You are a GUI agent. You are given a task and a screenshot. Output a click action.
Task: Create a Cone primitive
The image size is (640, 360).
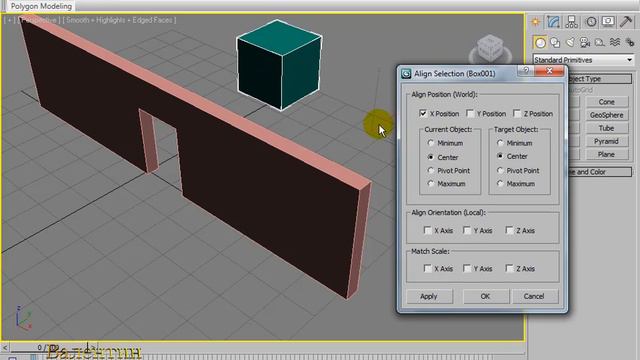click(x=607, y=102)
